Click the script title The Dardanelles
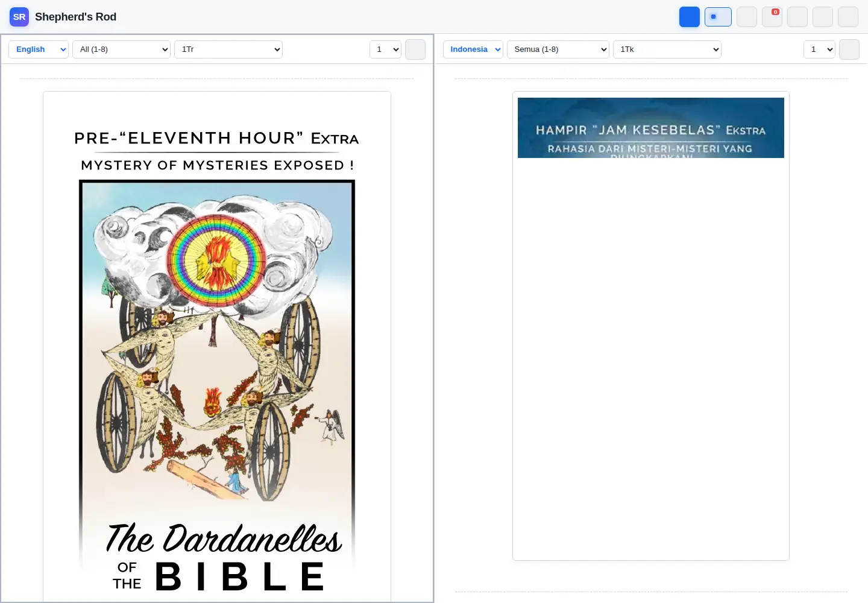Image resolution: width=868 pixels, height=603 pixels. pos(224,538)
